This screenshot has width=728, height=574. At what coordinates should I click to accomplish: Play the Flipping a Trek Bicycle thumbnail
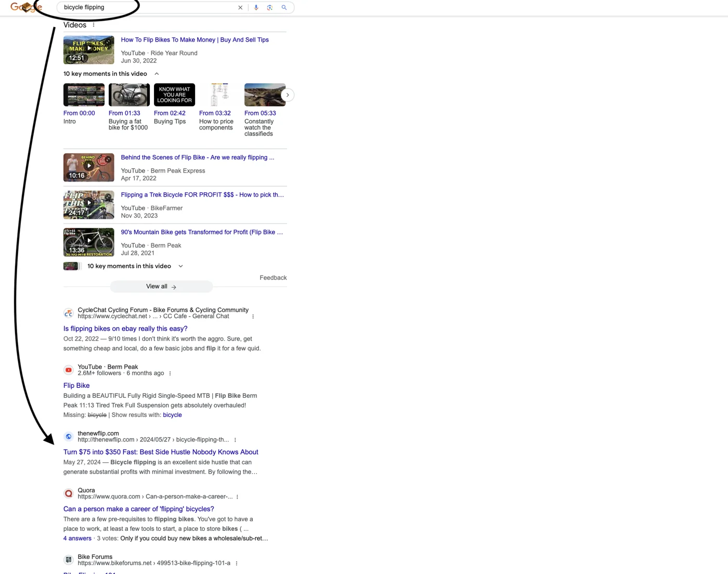[89, 205]
